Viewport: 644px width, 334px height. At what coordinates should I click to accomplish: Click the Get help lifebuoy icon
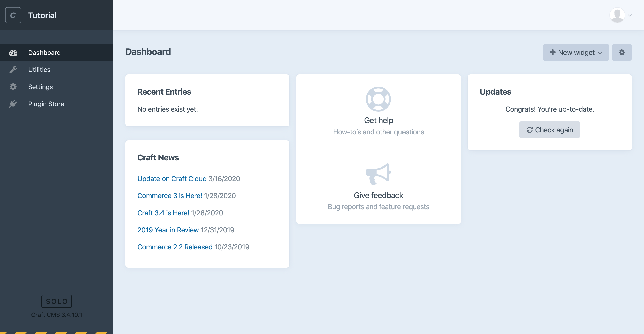point(378,99)
